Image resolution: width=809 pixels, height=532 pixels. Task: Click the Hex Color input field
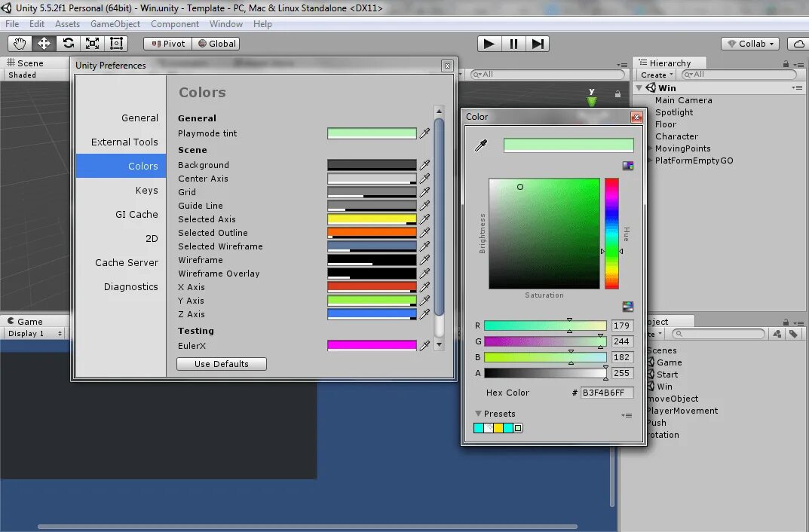pos(607,393)
